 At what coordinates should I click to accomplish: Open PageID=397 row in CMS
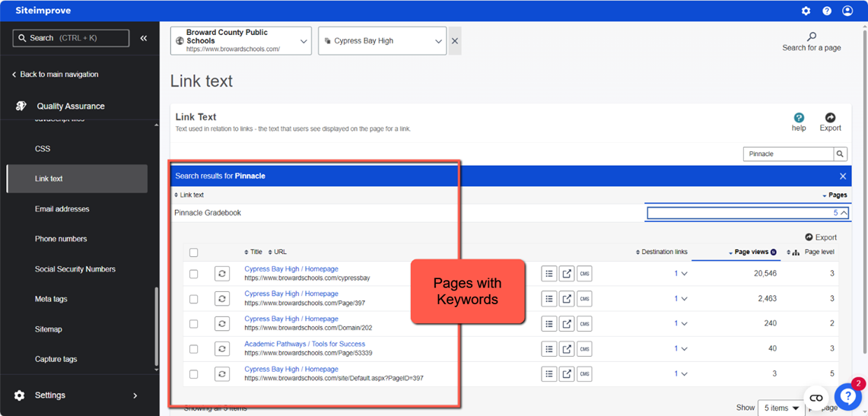point(584,374)
